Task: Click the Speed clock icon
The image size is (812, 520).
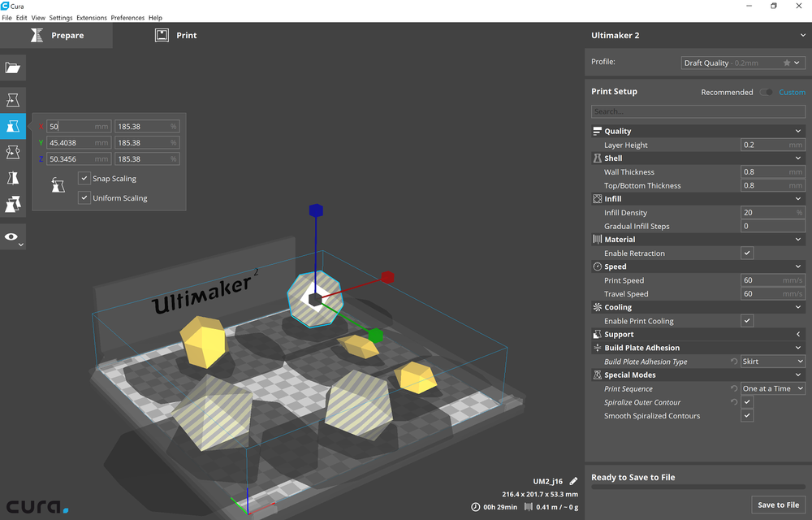Action: pos(597,266)
